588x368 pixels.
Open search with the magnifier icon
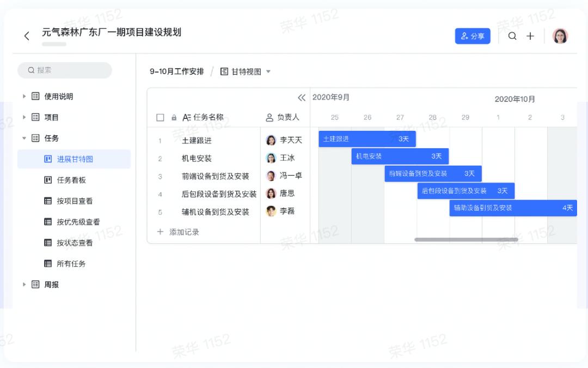click(x=512, y=36)
